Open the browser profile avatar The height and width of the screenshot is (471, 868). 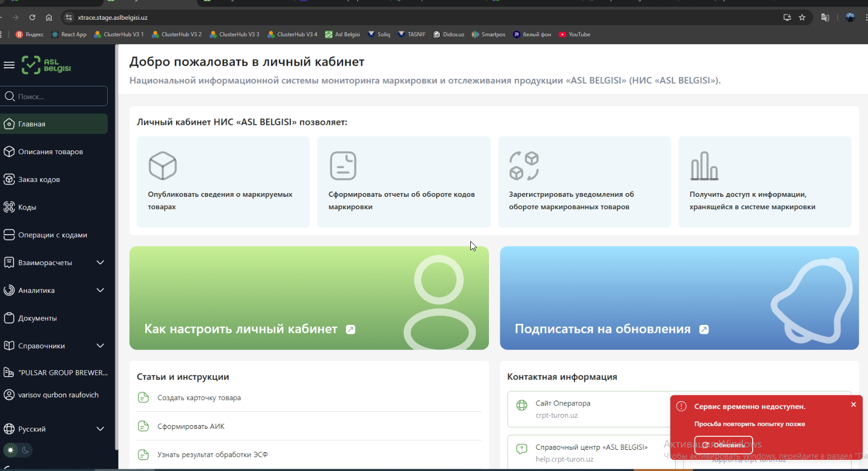(x=850, y=18)
